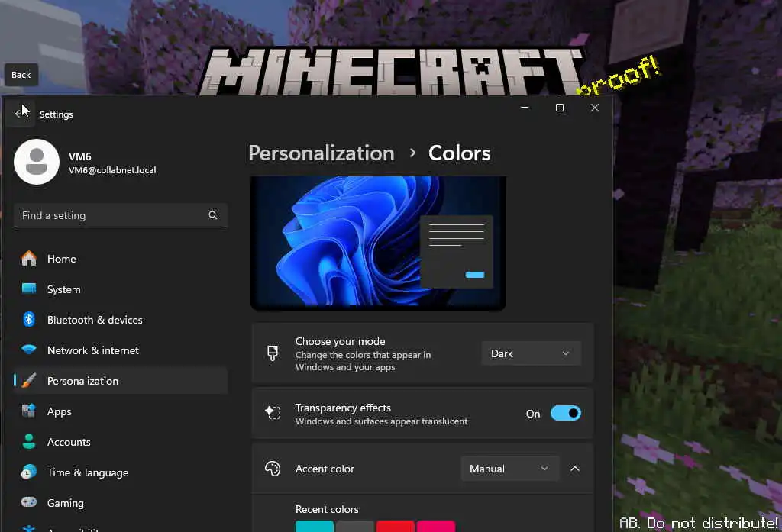Click the Home house icon
Image resolution: width=782 pixels, height=532 pixels.
click(x=29, y=258)
